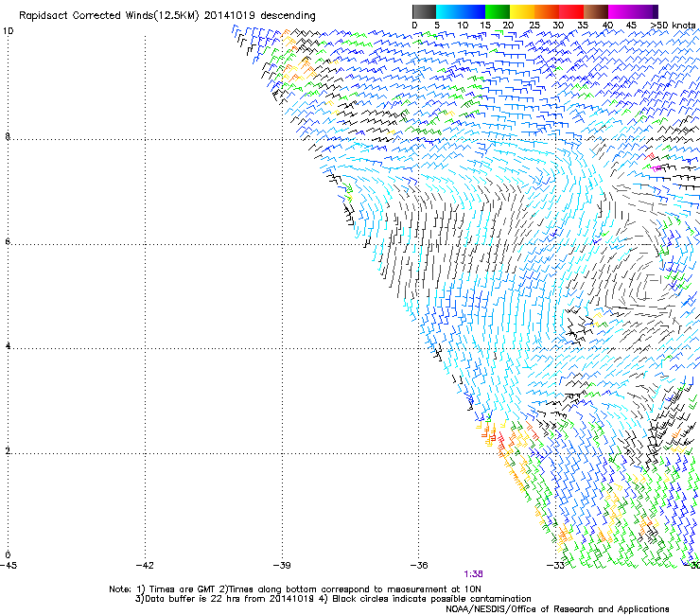Click the '-39' longitude axis label

[x=282, y=566]
